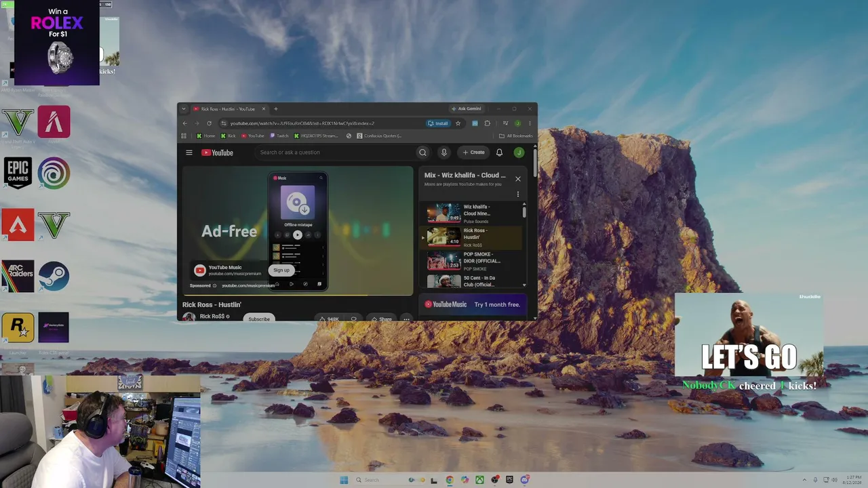This screenshot has height=488, width=868.
Task: View site information icon in address bar
Action: (x=224, y=123)
